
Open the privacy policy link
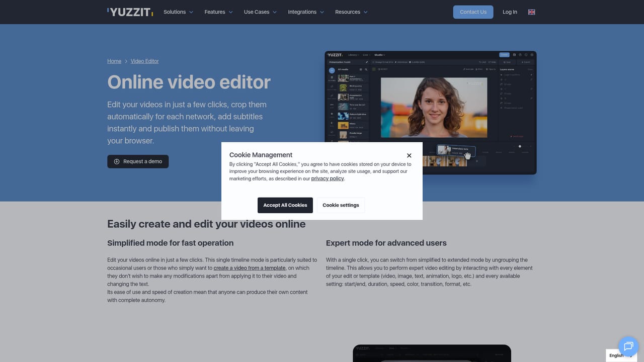click(328, 178)
